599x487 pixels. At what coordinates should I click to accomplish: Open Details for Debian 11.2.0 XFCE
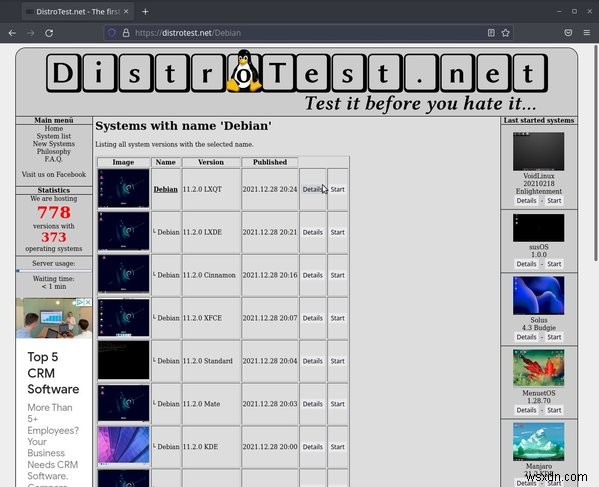(x=312, y=318)
